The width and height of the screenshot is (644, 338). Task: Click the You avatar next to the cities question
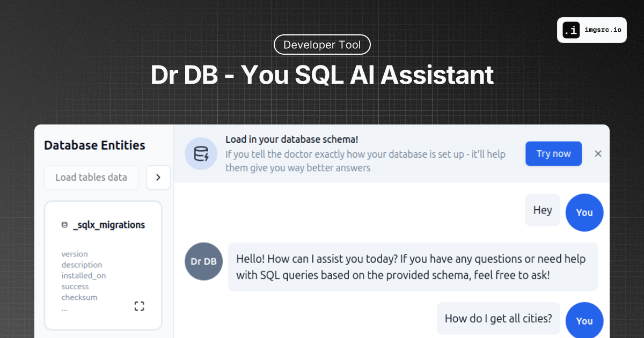pyautogui.click(x=584, y=321)
